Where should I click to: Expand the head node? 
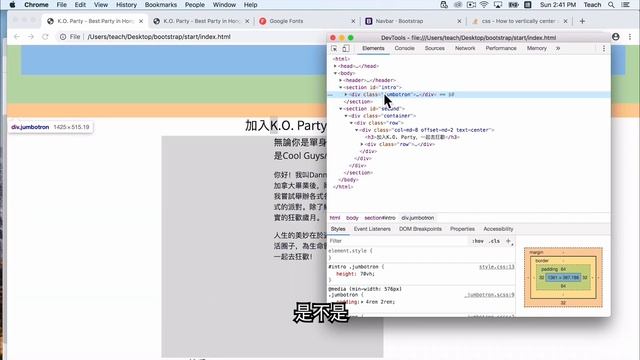point(336,66)
